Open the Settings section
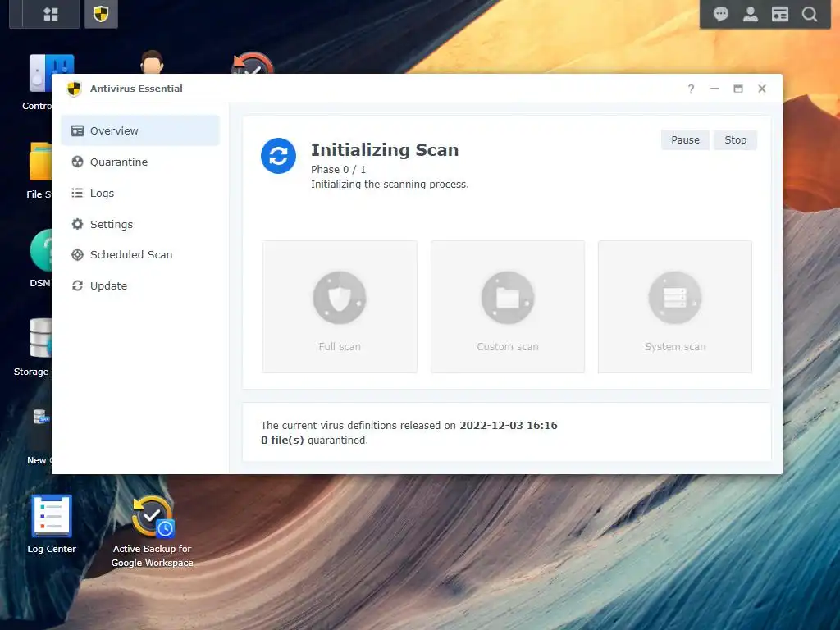 tap(139, 224)
